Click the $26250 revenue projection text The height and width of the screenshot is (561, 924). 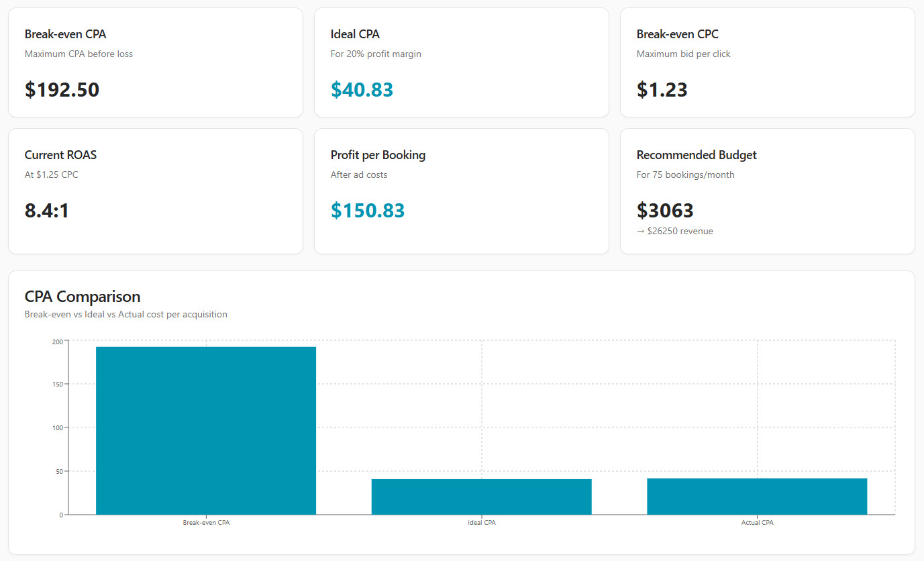coord(674,231)
